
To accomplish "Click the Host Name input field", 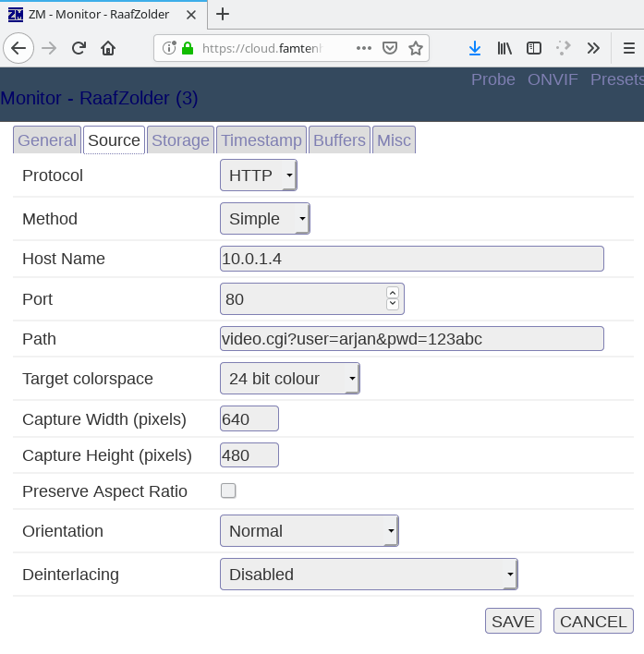I will click(x=411, y=260).
